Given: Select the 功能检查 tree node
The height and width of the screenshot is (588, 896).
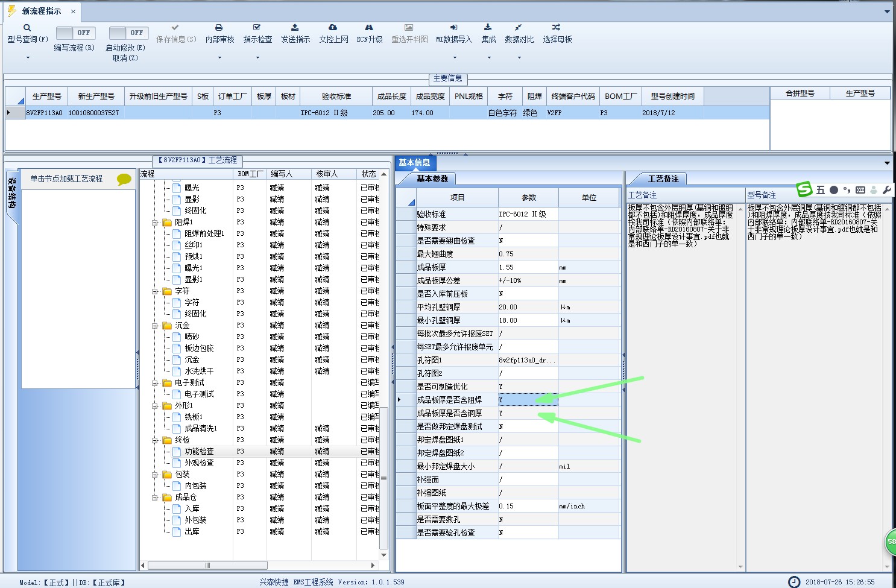Looking at the screenshot, I should (199, 451).
